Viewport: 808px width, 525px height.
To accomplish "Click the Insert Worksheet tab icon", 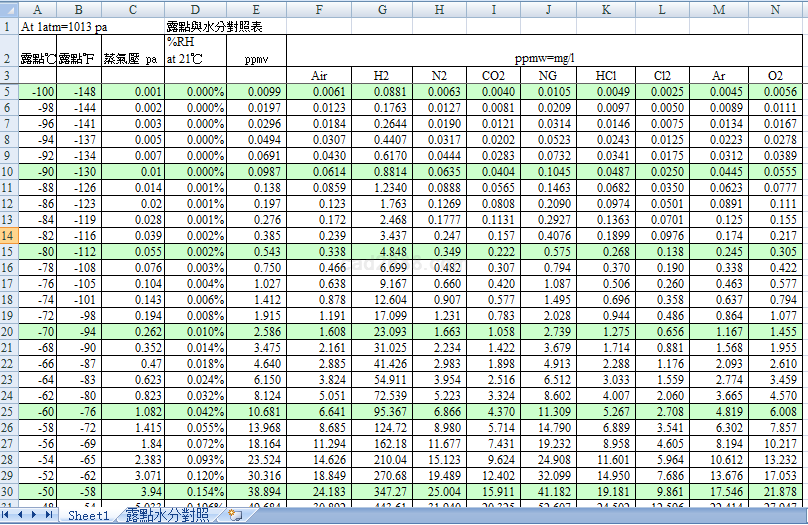I will pyautogui.click(x=233, y=516).
